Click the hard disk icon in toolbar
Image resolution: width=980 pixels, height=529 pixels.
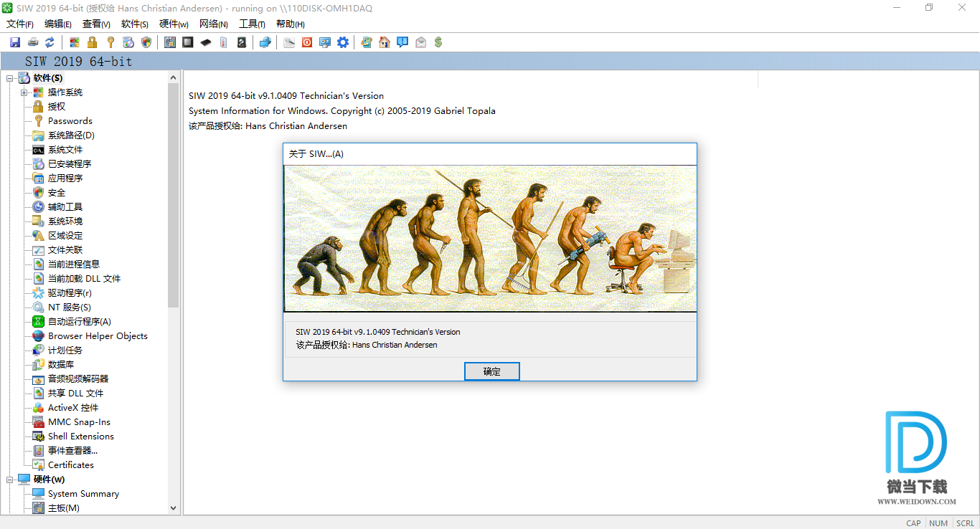(x=242, y=42)
